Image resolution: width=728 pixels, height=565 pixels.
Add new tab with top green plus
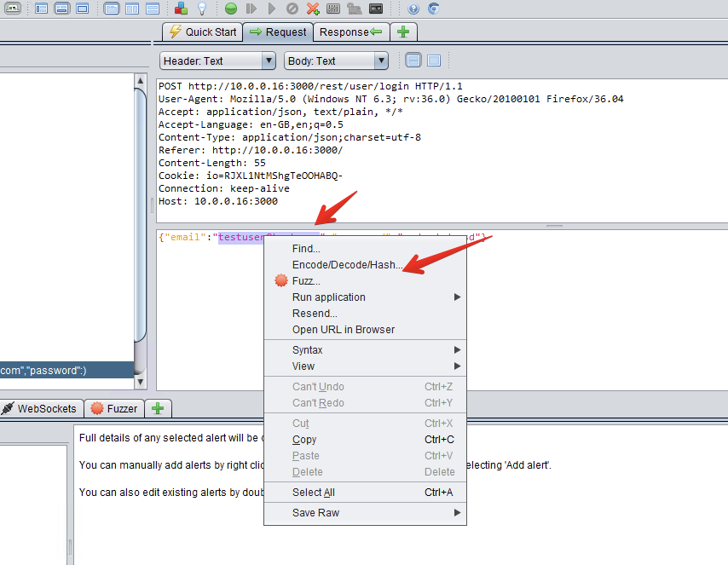403,32
